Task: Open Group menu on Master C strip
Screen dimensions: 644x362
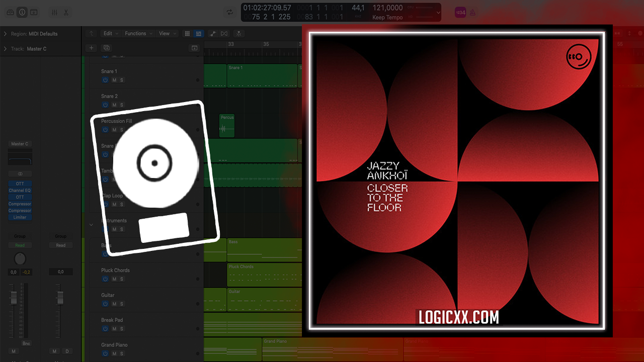Action: pos(20,236)
